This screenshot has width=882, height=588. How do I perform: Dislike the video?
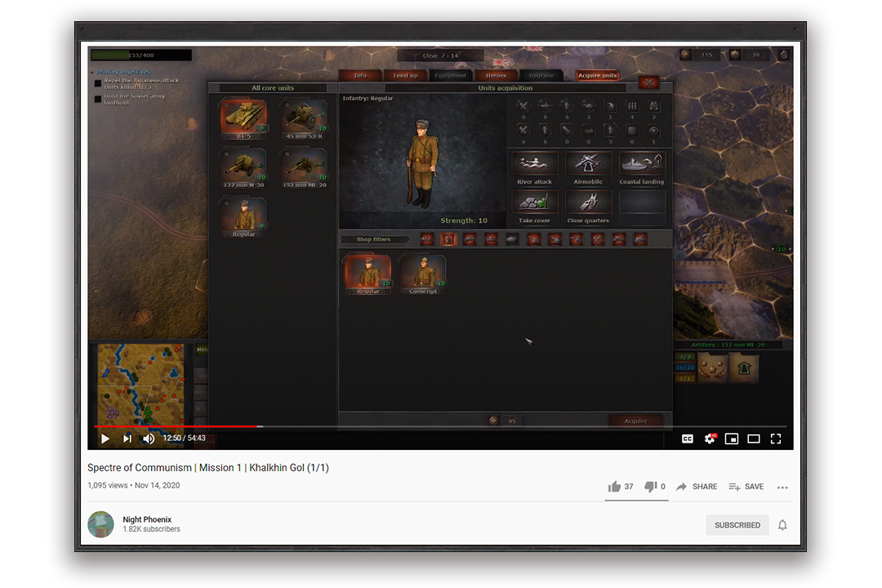tap(655, 487)
